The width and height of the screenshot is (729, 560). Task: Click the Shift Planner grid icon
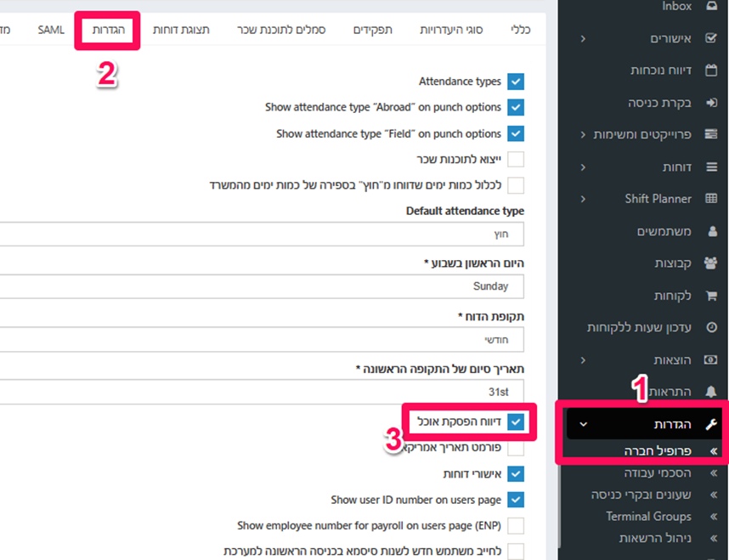(711, 199)
